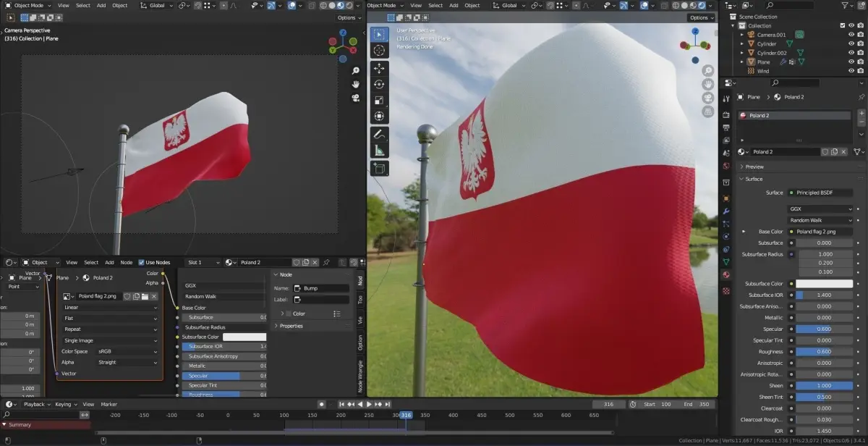Hide Camera.001 in viewport via eye icon
The height and width of the screenshot is (446, 868).
click(851, 35)
